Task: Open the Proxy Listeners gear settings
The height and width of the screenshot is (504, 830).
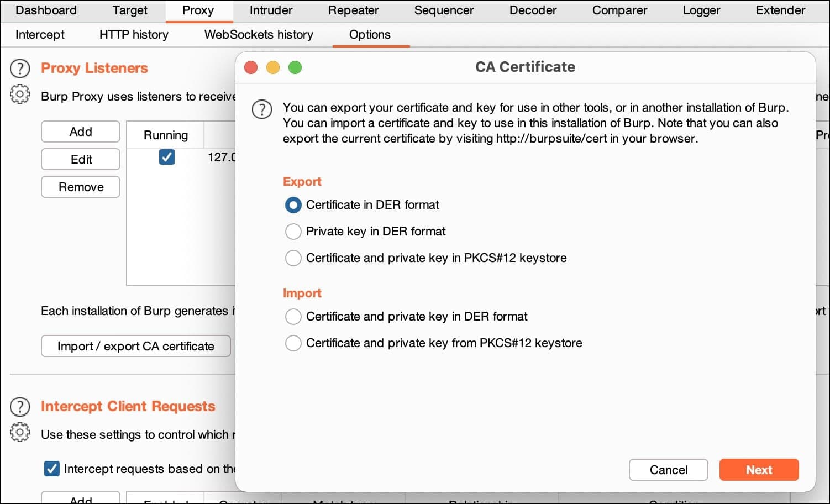Action: click(x=20, y=95)
